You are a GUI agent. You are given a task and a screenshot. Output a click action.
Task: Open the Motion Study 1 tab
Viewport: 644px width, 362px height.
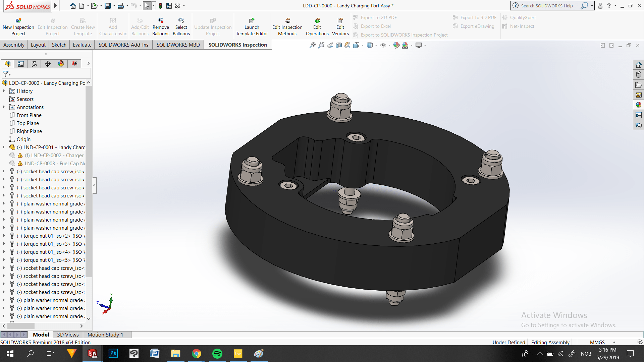pyautogui.click(x=105, y=335)
